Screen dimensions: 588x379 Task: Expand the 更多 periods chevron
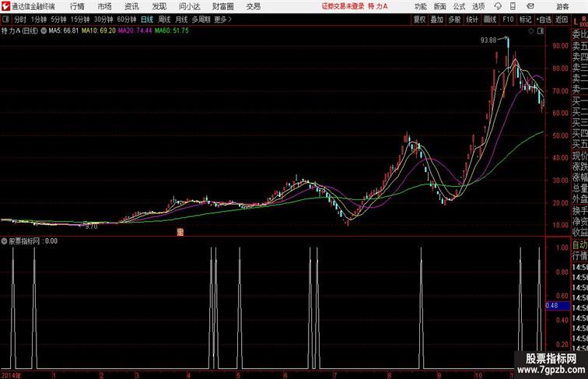230,19
